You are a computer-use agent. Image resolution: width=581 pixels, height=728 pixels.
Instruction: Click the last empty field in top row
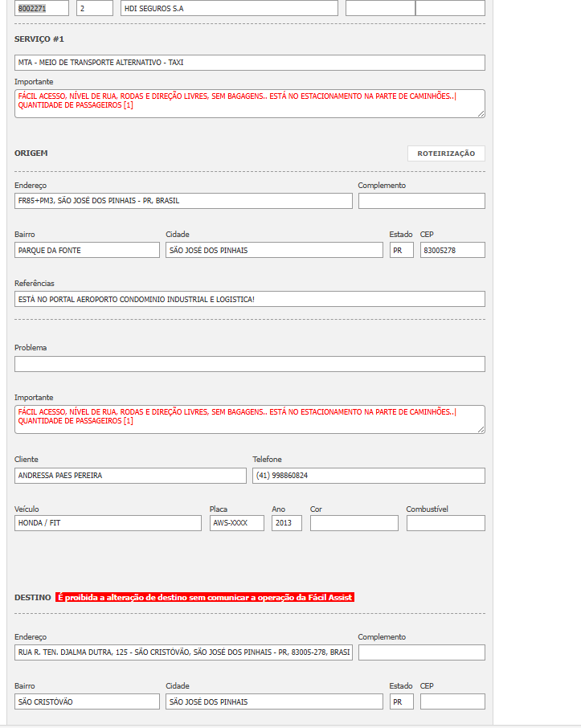(x=450, y=8)
